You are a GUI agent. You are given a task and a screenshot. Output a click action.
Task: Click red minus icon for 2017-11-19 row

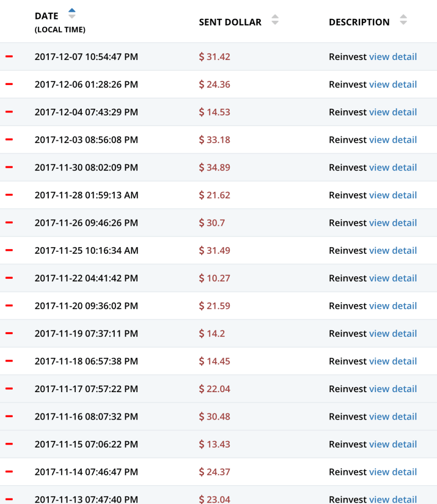(9, 333)
